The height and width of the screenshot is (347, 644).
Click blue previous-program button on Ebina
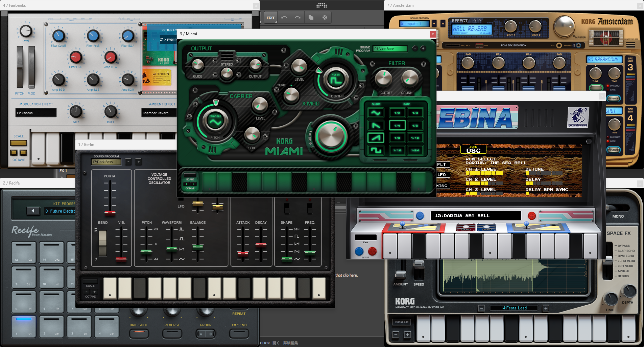420,215
